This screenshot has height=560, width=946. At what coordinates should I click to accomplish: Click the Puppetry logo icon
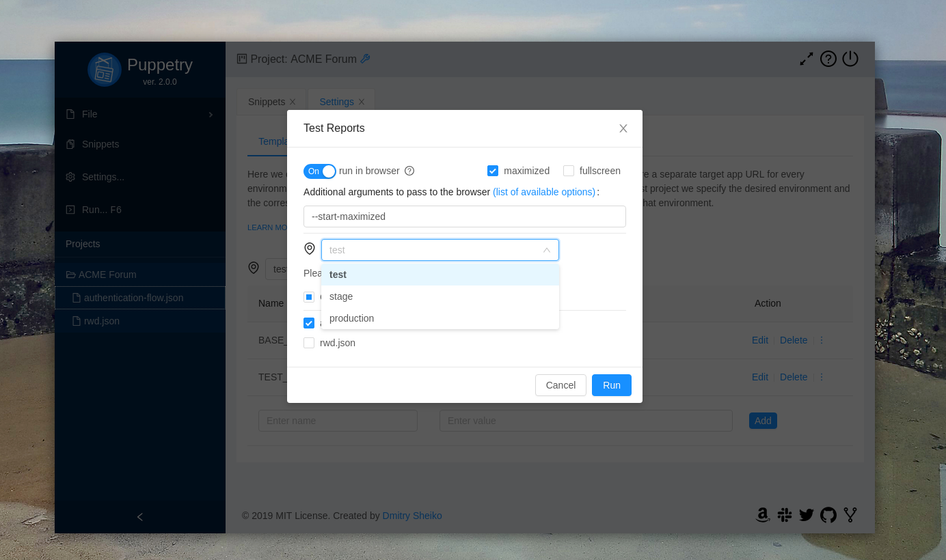(x=105, y=70)
